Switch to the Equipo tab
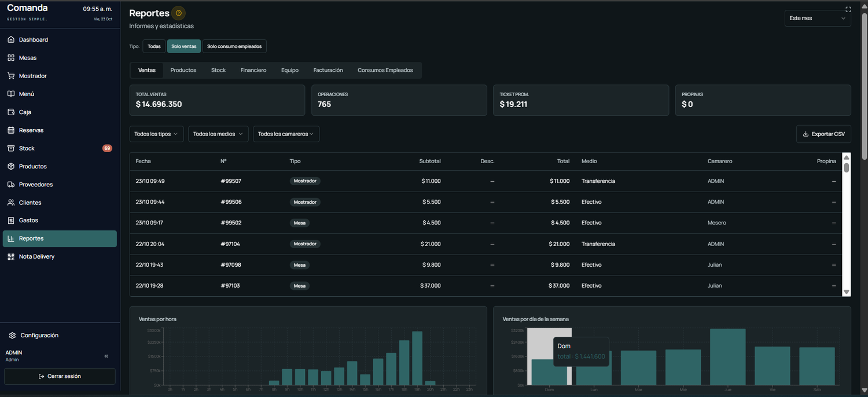 [290, 70]
